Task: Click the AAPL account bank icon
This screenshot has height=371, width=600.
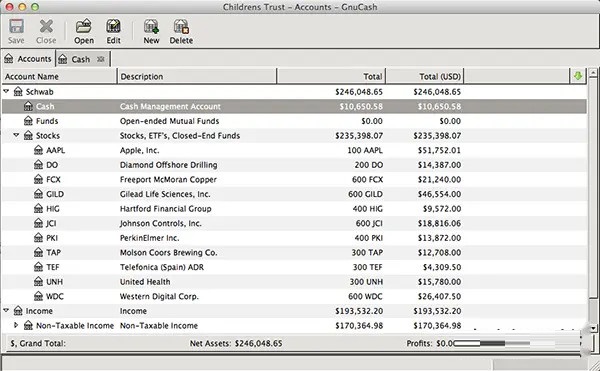Action: 38,150
